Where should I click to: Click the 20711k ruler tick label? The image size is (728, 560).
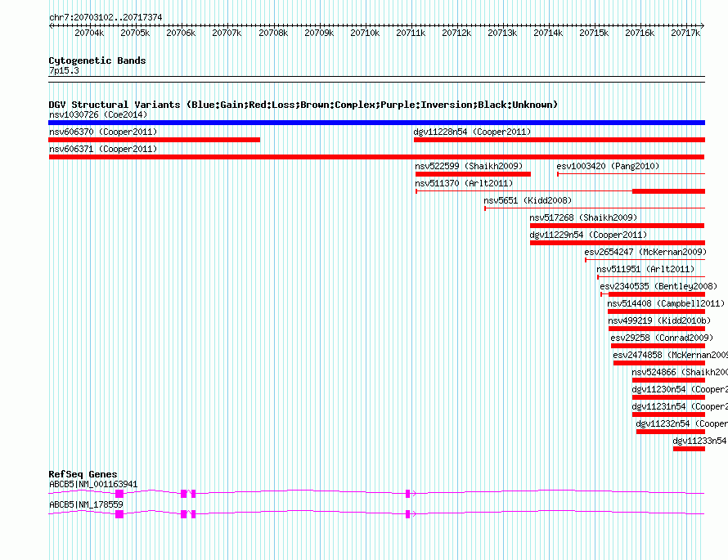(411, 33)
